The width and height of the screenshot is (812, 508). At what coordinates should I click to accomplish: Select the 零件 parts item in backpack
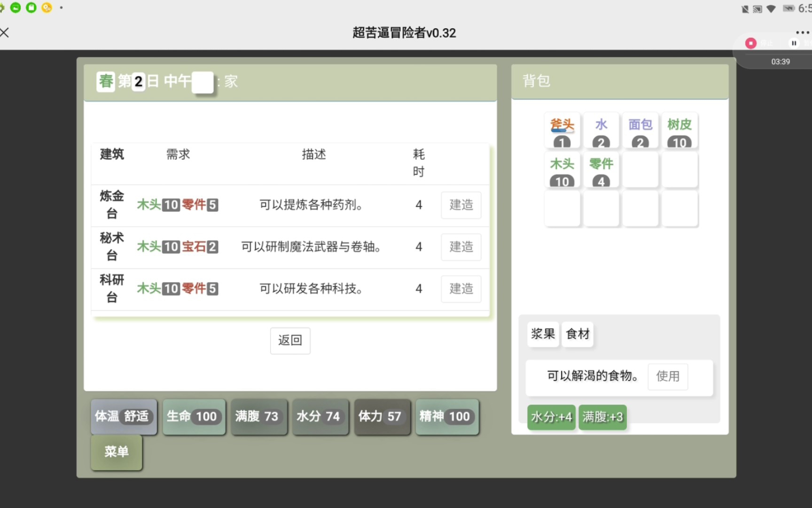(601, 170)
